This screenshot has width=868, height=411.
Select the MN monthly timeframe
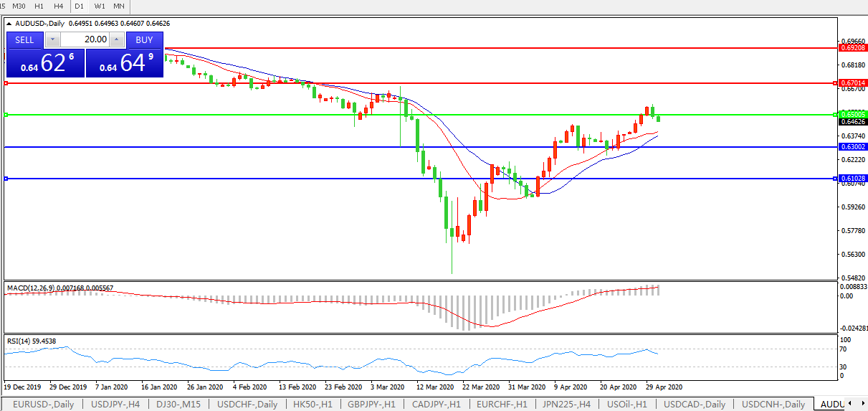pyautogui.click(x=119, y=6)
